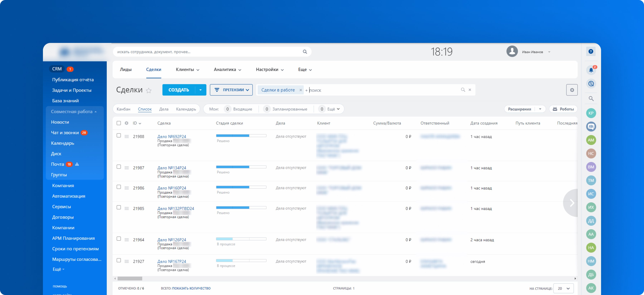Tick the checkbox for deal 21987
644x295 pixels.
[119, 167]
